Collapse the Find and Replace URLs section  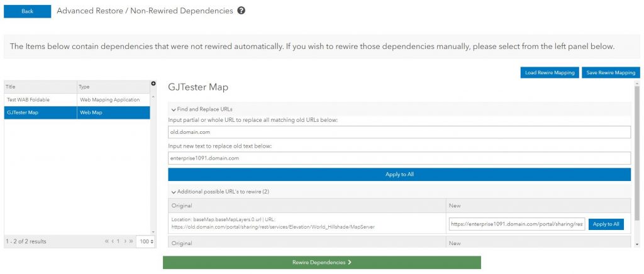click(x=174, y=109)
